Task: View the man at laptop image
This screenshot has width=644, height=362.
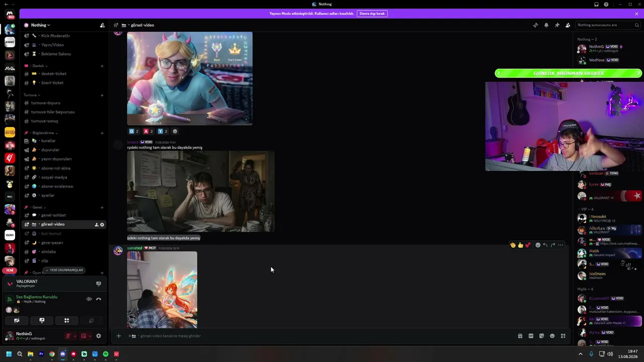Action: [201, 192]
